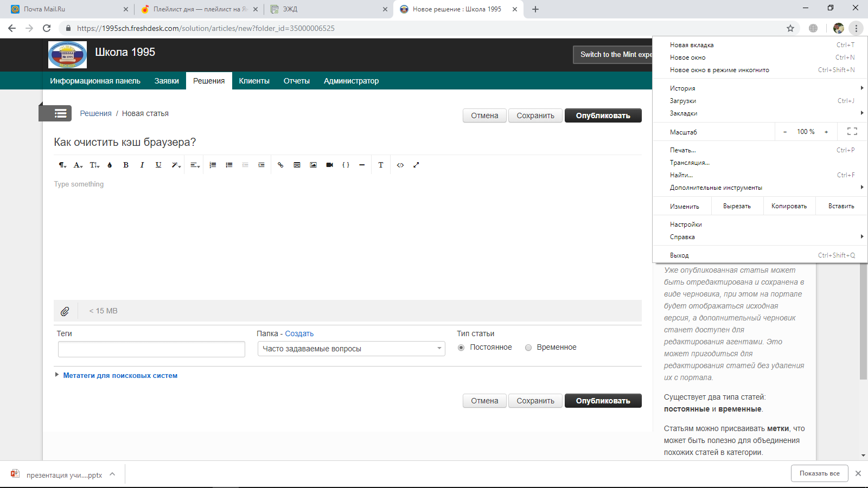Open the Заявки tab

point(167,81)
